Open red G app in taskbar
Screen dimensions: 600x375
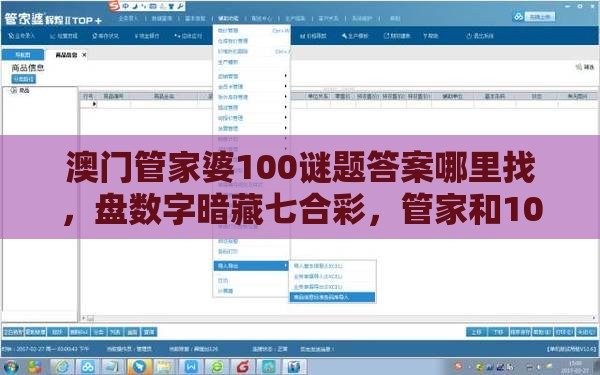243,367
